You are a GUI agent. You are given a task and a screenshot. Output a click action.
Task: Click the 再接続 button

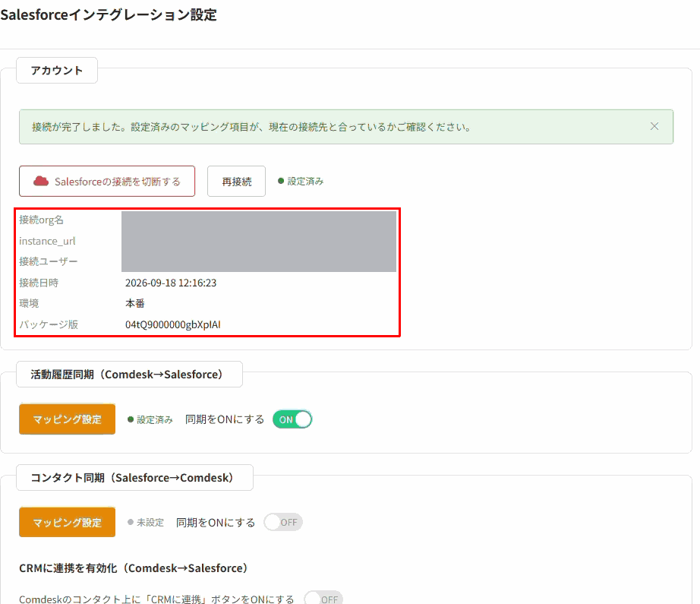coord(237,181)
